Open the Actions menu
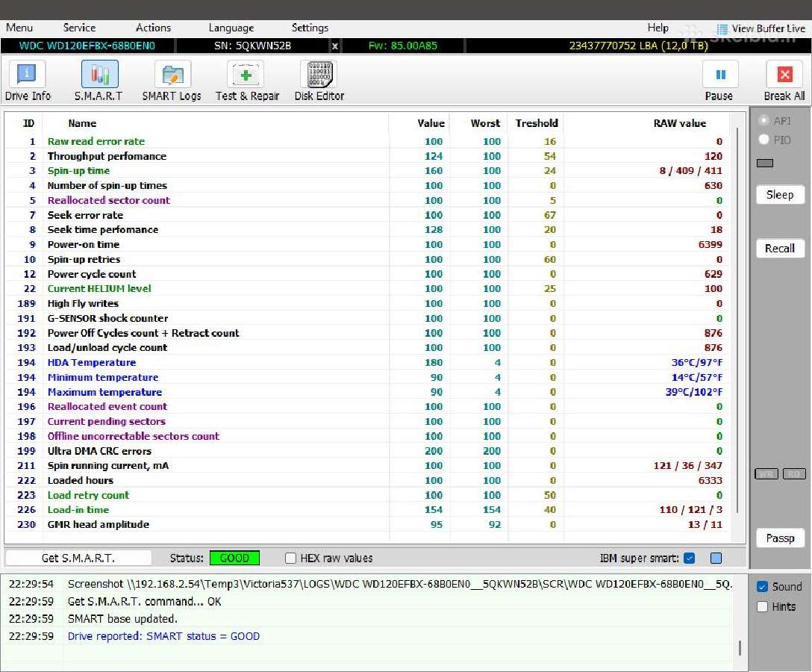The height and width of the screenshot is (672, 812). 153,28
